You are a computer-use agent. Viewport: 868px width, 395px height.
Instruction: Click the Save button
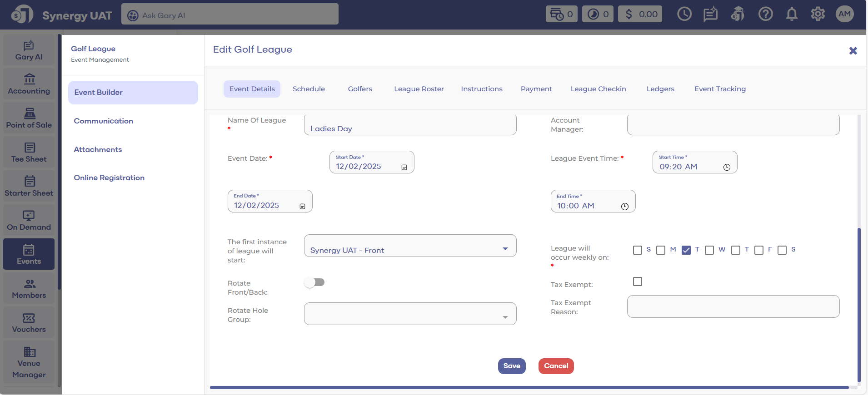pyautogui.click(x=512, y=366)
